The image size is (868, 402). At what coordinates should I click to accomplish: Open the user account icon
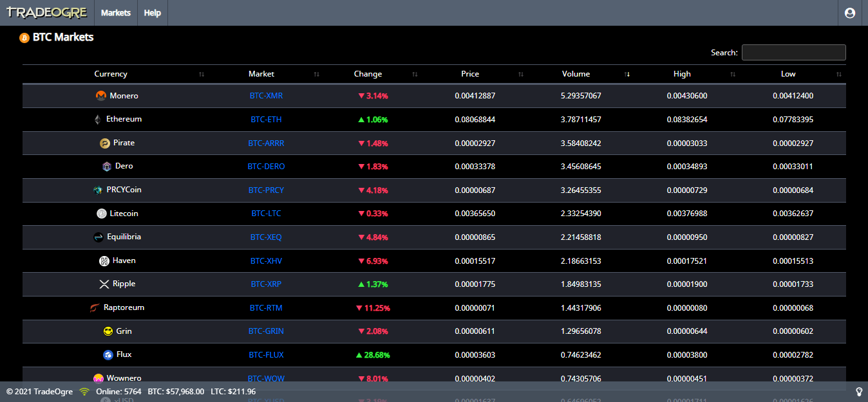850,13
